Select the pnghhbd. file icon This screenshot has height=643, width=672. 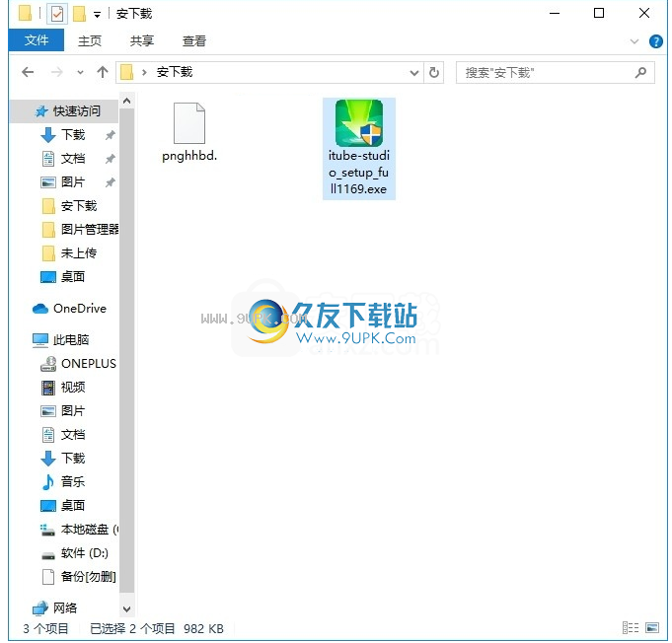tap(189, 123)
